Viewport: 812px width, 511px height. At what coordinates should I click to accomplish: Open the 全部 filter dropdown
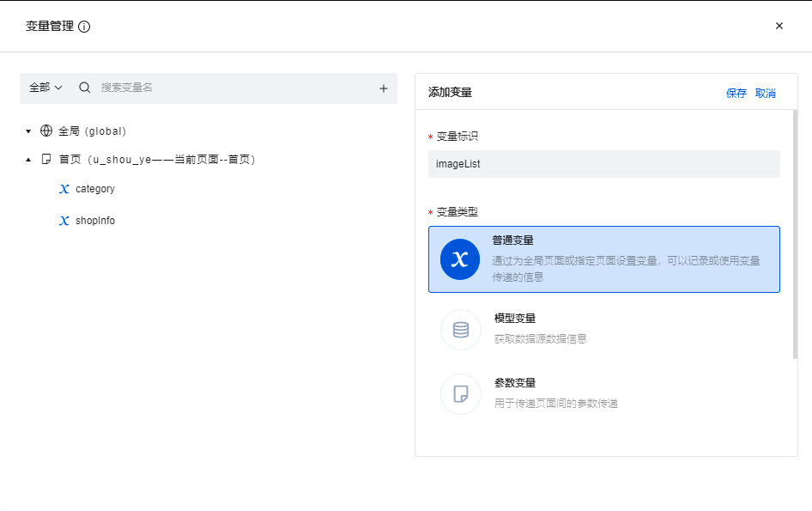pos(45,88)
